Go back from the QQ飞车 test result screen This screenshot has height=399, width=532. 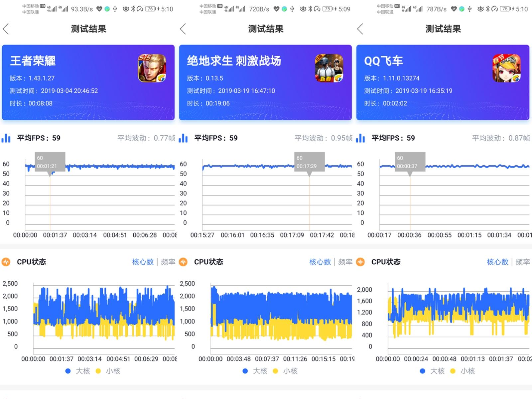click(x=360, y=29)
